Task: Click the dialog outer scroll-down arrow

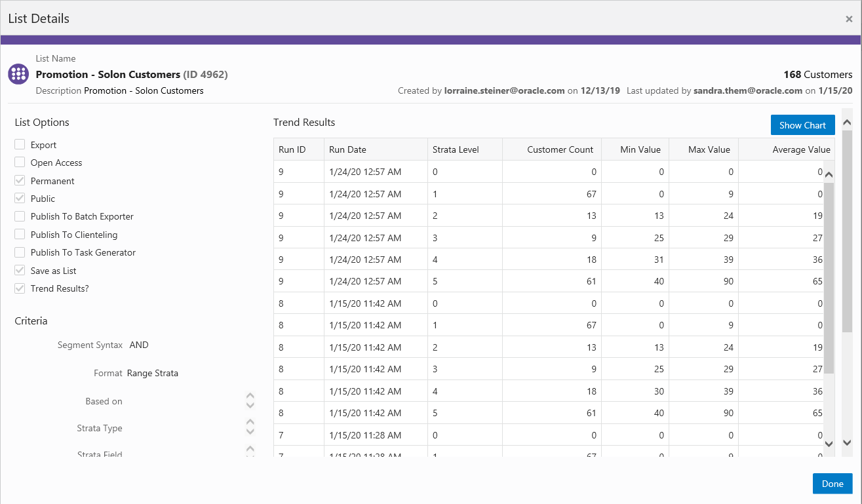Action: click(x=846, y=443)
